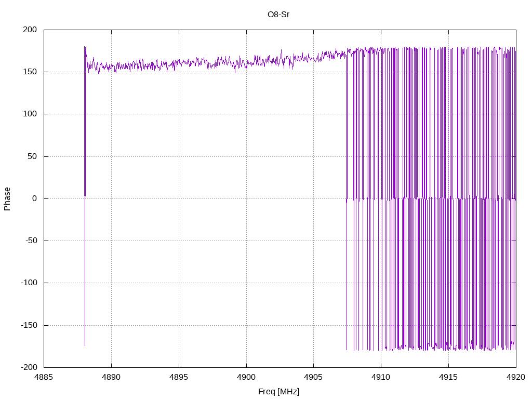Click the x-axis tick label 4910

381,377
